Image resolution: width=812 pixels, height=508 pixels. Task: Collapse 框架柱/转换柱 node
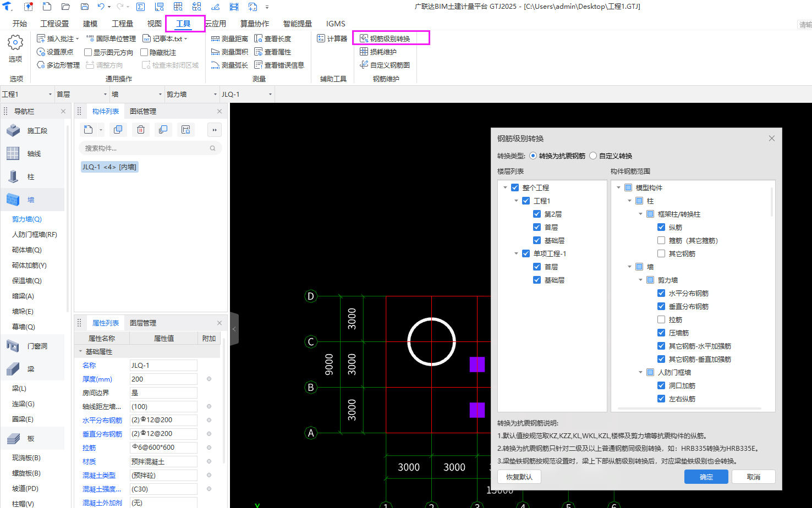pyautogui.click(x=640, y=214)
